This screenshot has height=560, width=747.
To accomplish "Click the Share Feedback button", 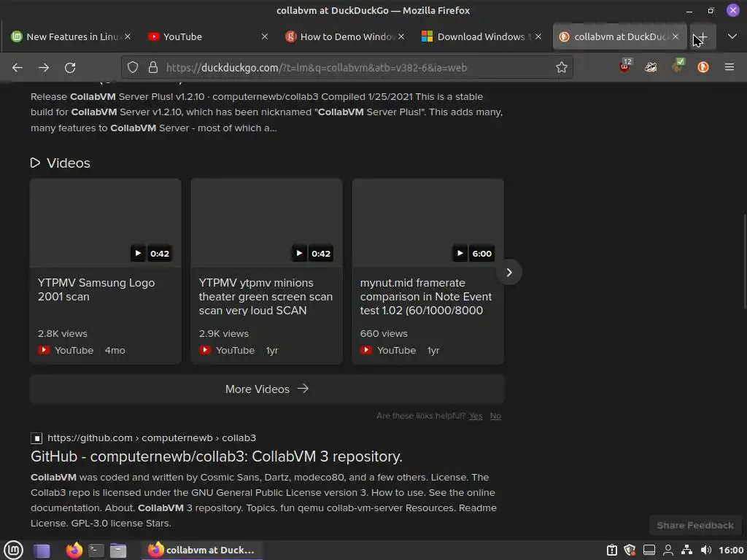I will coord(695,525).
